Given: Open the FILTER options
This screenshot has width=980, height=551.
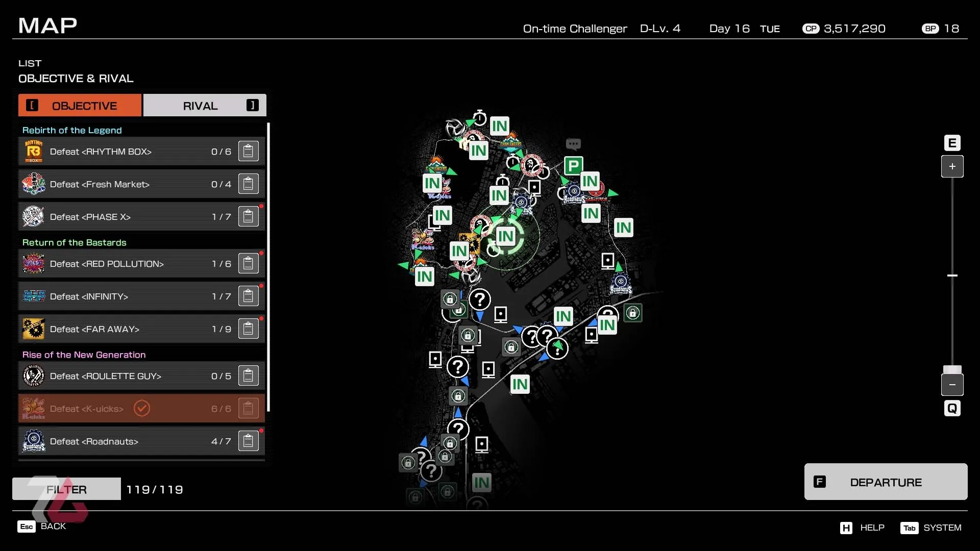Looking at the screenshot, I should (x=66, y=489).
